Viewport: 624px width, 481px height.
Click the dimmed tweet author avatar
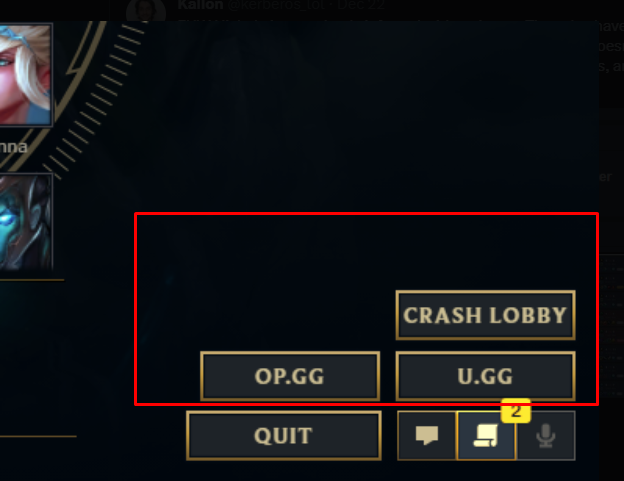pyautogui.click(x=146, y=10)
